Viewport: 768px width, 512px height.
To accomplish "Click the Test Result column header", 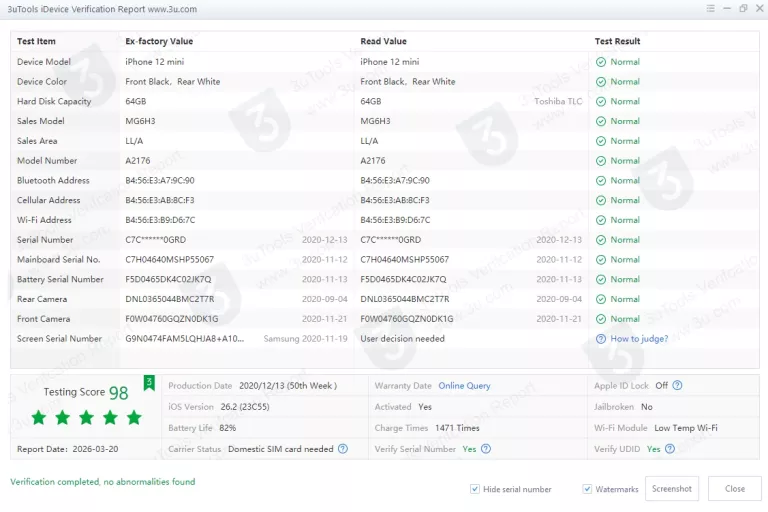I will (617, 42).
